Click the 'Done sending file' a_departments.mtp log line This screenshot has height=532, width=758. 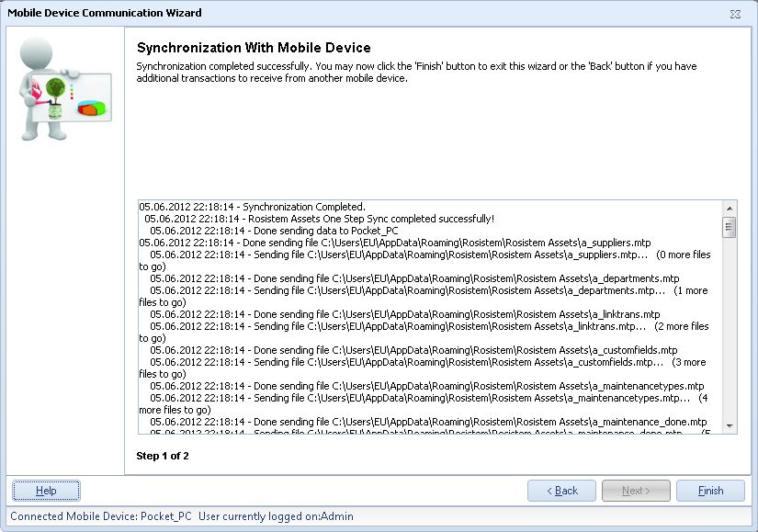[414, 278]
